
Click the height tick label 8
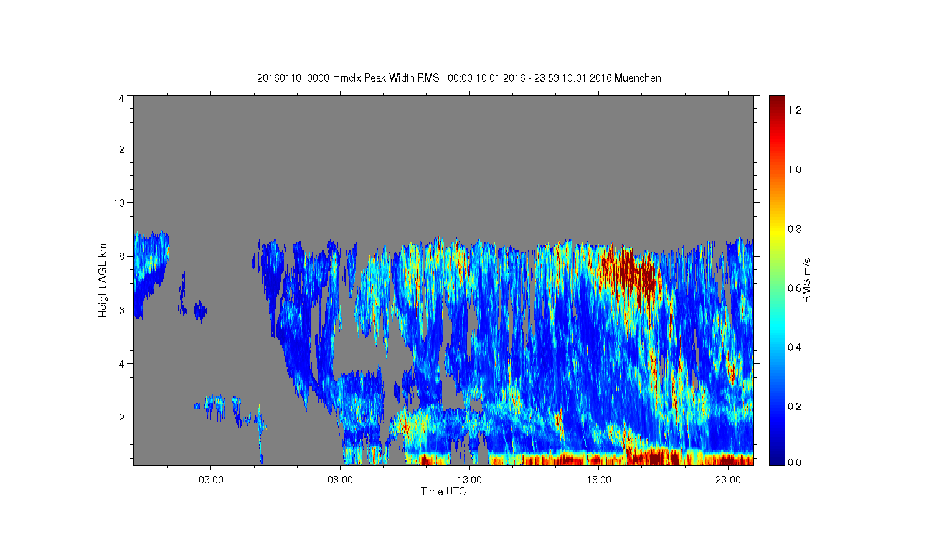point(121,256)
